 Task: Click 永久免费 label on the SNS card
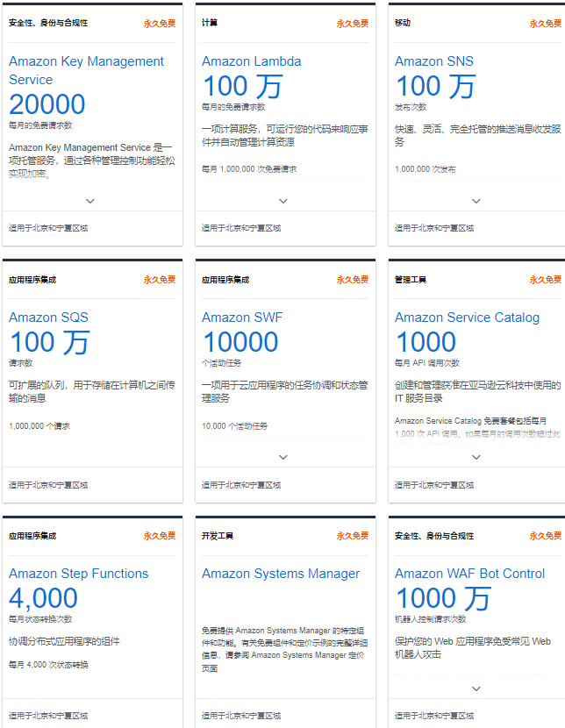point(546,24)
